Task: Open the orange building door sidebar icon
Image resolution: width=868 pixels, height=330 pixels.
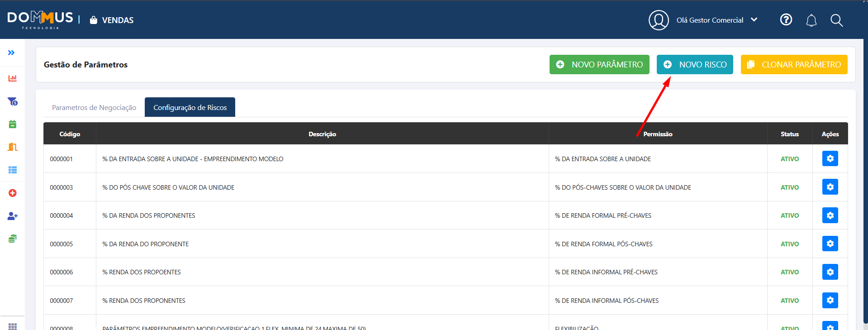Action: coord(13,147)
